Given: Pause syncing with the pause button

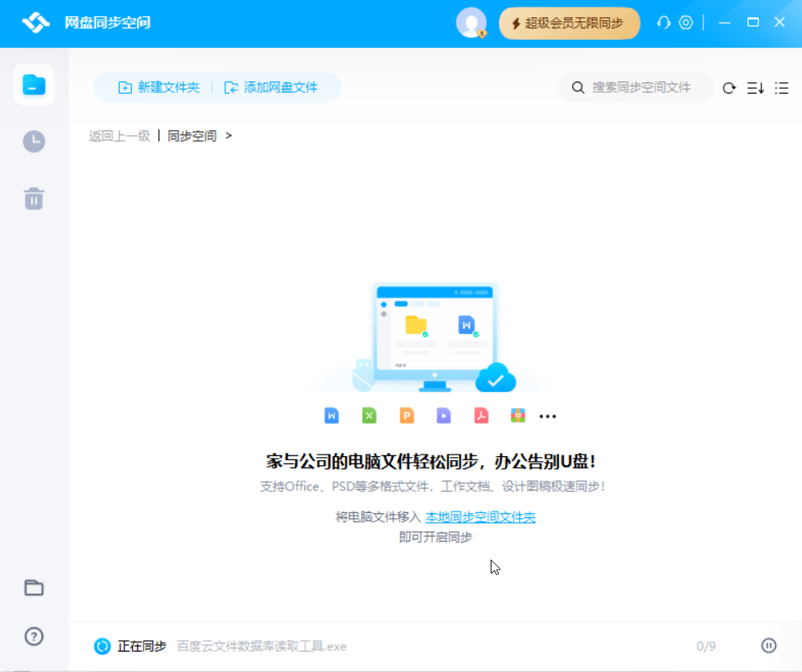Looking at the screenshot, I should (769, 646).
